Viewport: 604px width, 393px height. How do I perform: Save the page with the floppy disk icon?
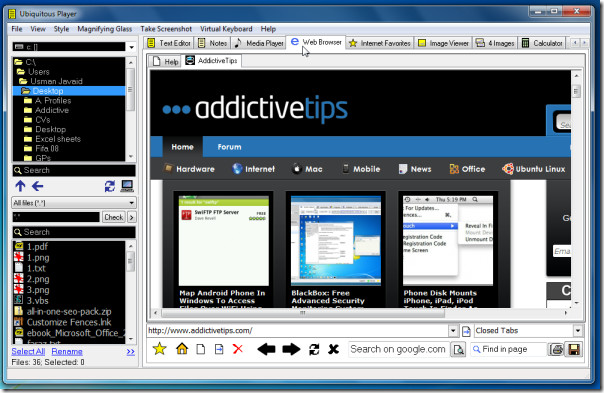coord(574,349)
